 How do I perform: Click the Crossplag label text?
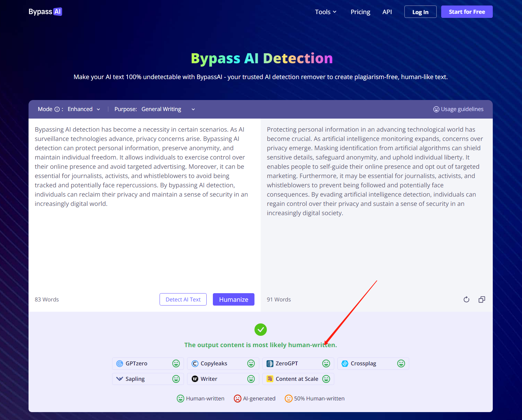click(363, 364)
